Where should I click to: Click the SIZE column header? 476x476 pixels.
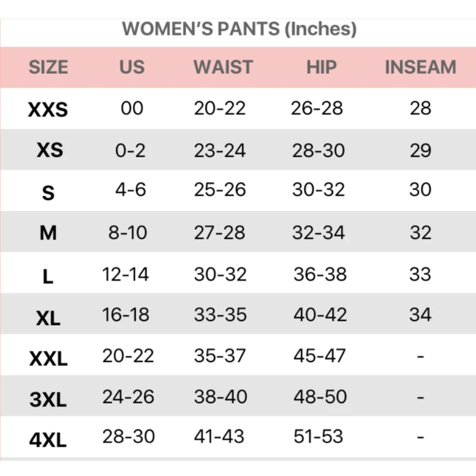coord(48,68)
